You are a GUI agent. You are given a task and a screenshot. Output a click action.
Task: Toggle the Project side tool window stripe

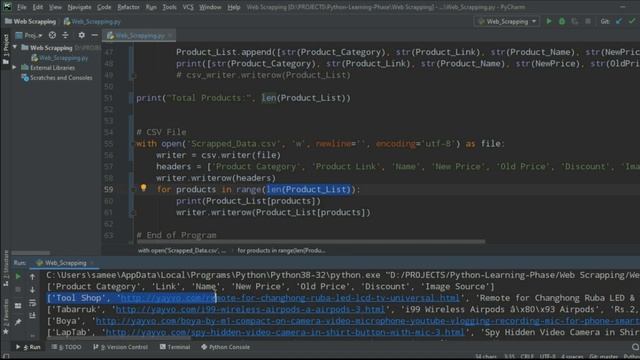(x=5, y=49)
